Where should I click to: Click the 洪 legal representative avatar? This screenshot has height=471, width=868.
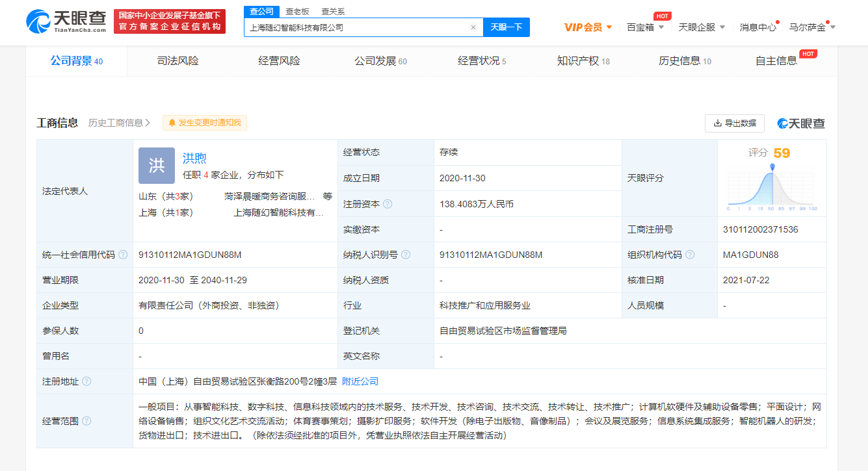point(157,166)
